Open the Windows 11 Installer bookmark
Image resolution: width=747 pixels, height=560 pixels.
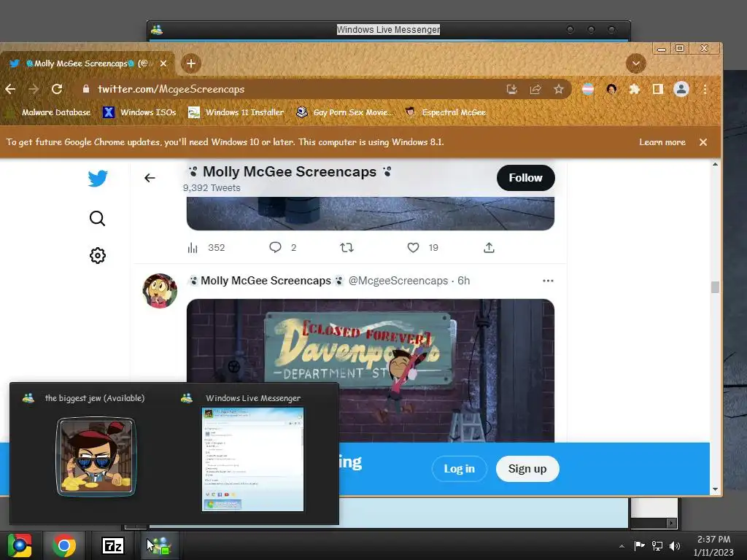tap(236, 112)
